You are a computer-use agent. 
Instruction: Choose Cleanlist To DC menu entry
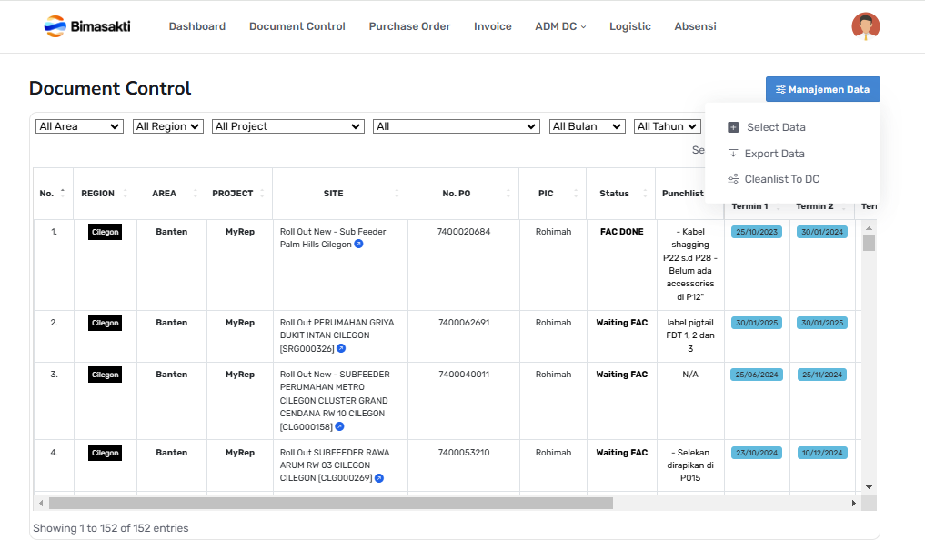[781, 179]
